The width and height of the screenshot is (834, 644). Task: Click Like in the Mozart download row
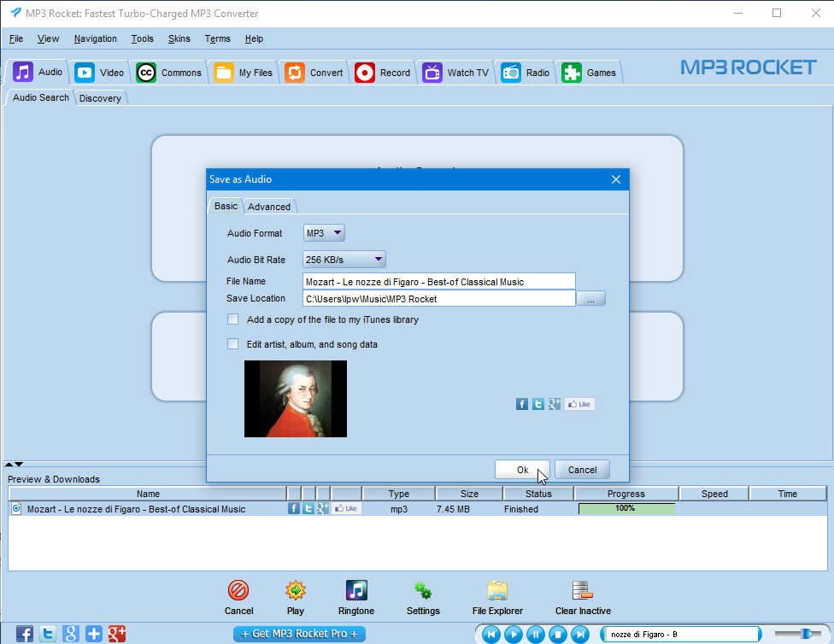pyautogui.click(x=346, y=508)
